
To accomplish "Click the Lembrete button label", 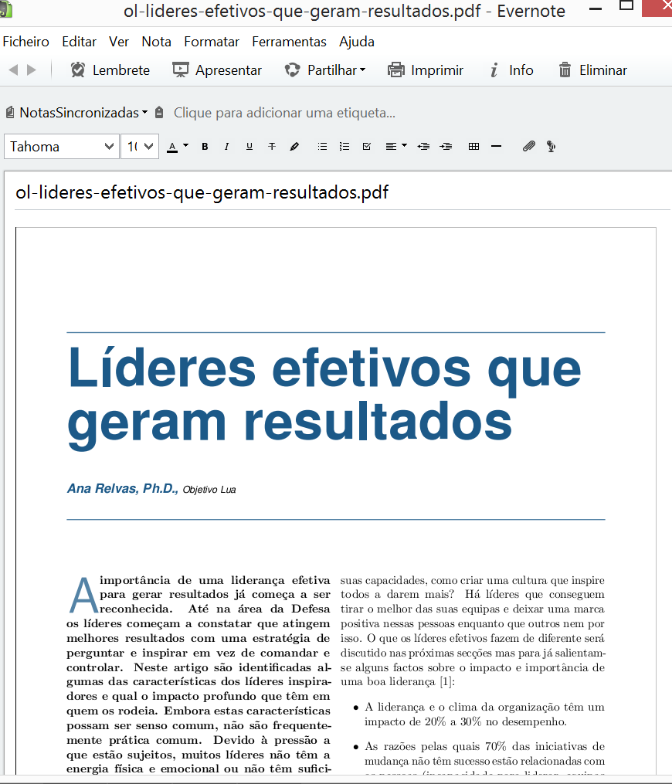I will pos(121,70).
